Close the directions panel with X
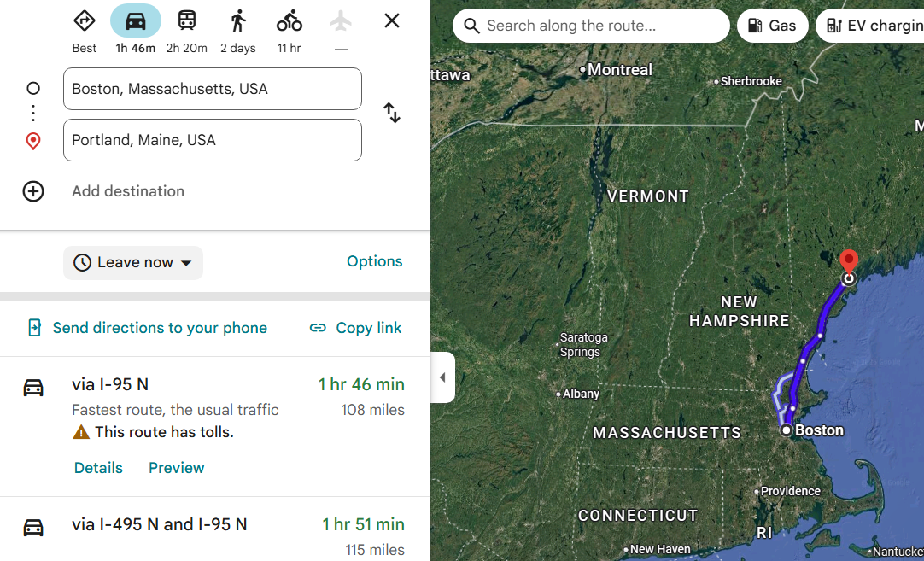This screenshot has width=924, height=561. (x=392, y=21)
